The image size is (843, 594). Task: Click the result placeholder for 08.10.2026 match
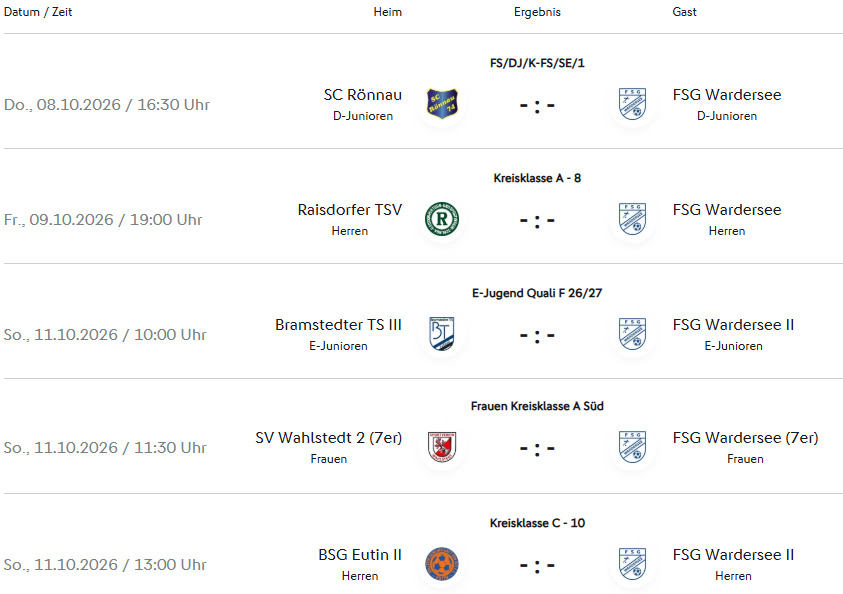pyautogui.click(x=537, y=105)
